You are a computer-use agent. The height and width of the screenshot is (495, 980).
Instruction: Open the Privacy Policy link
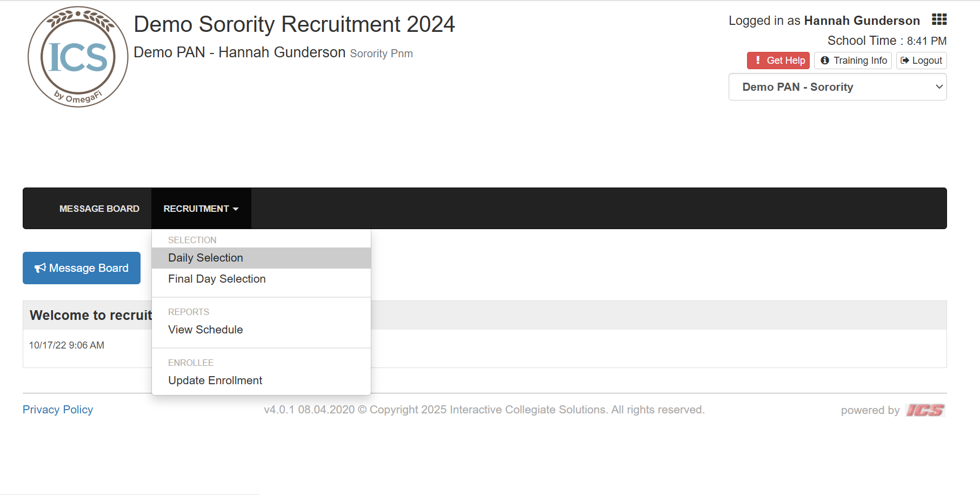point(58,410)
